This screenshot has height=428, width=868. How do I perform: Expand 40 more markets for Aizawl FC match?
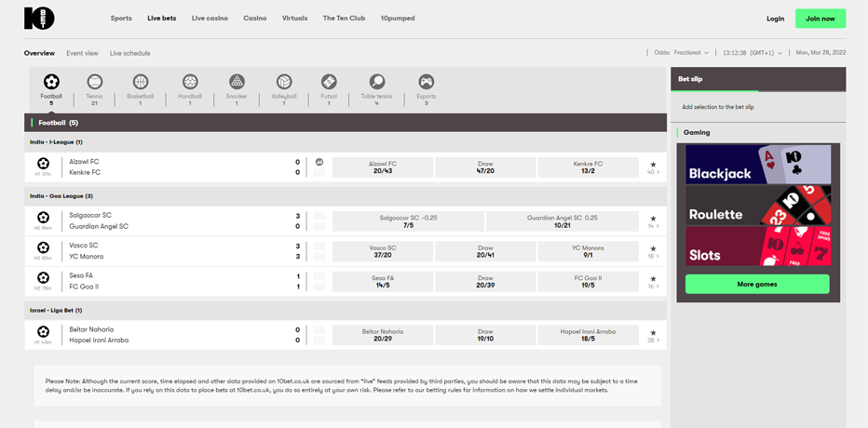coord(653,172)
